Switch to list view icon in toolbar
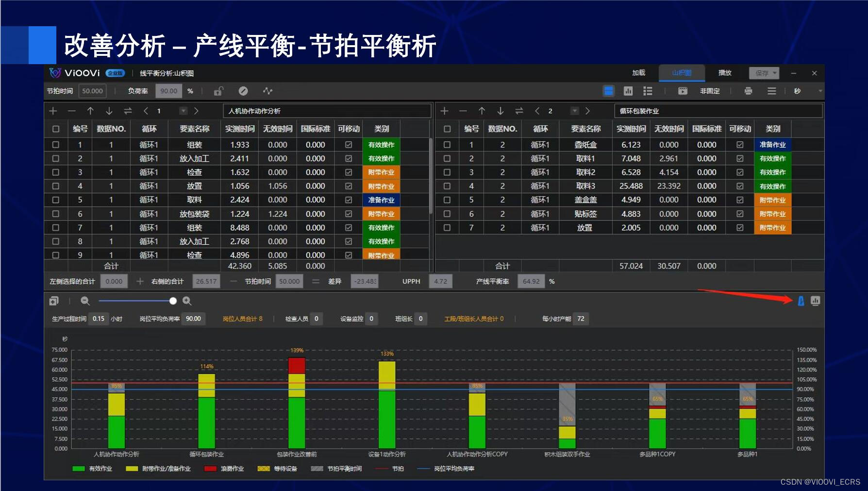 pos(648,91)
